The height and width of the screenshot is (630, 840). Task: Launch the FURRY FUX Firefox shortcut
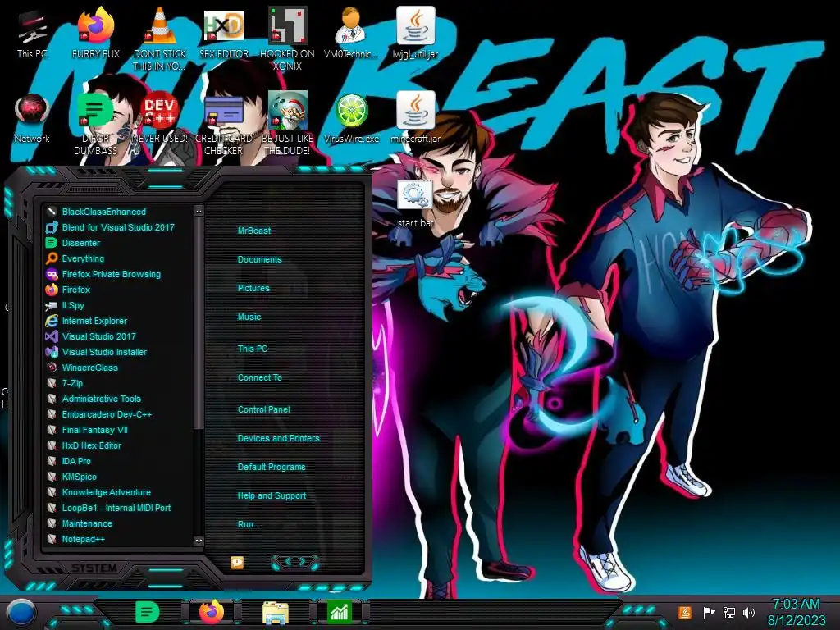tap(95, 33)
